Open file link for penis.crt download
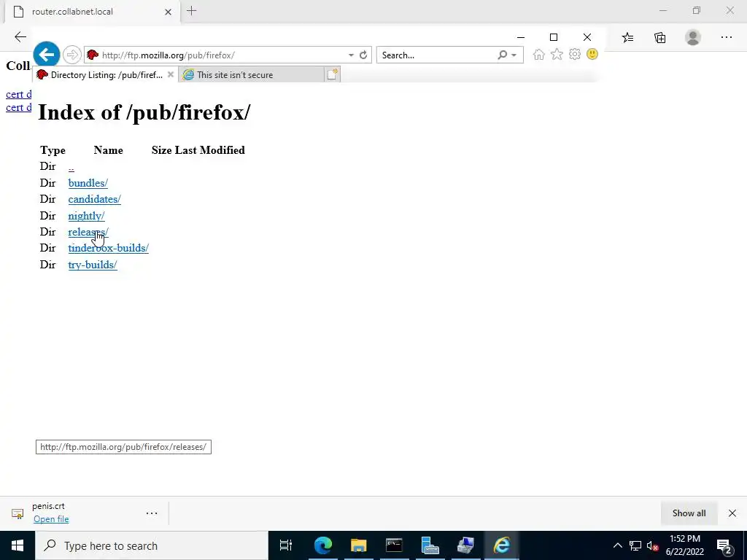 (x=51, y=519)
